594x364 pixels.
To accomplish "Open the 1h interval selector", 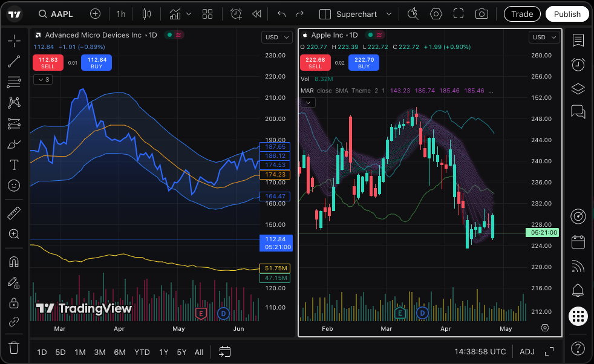I will pyautogui.click(x=121, y=14).
